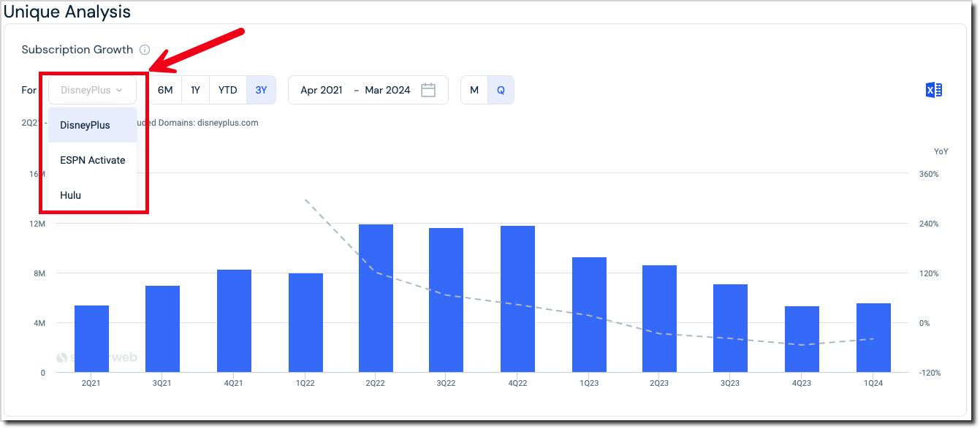
Task: Switch to quarterly Q granularity
Action: click(x=501, y=90)
